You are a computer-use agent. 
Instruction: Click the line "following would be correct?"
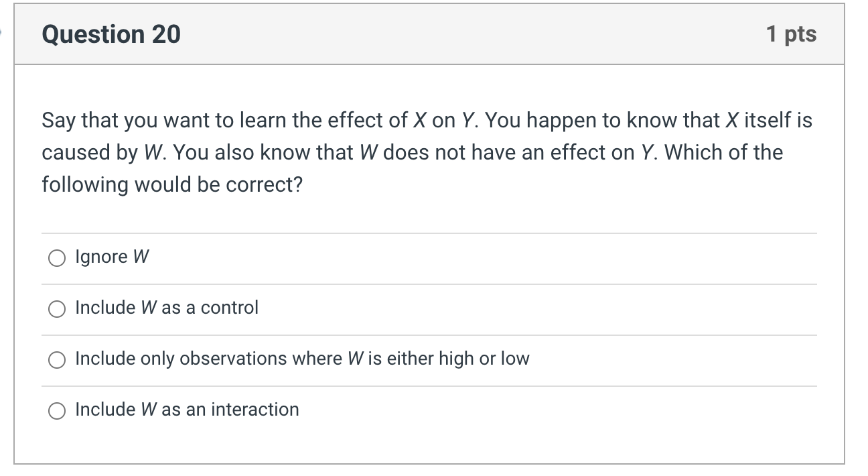[x=172, y=184]
